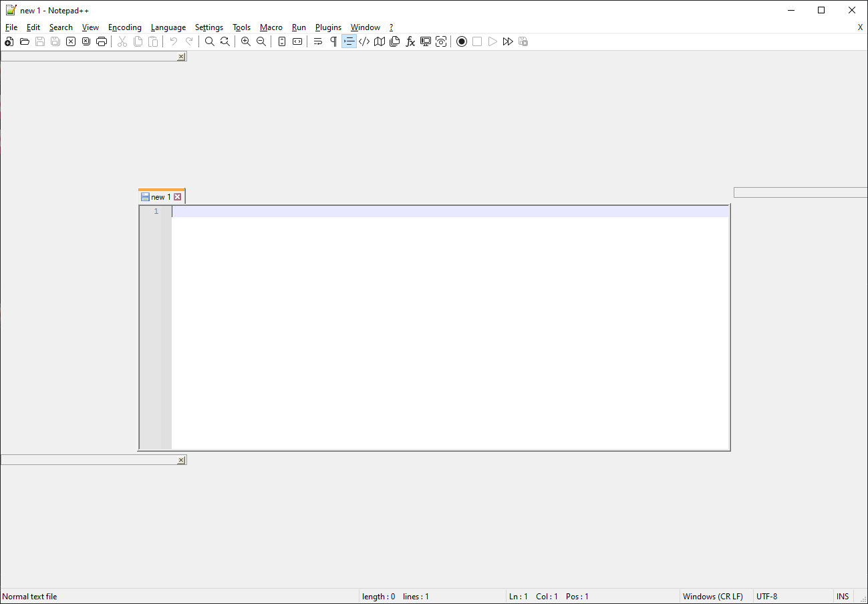Click the Playback macro triangle icon
The width and height of the screenshot is (868, 604).
coord(492,41)
